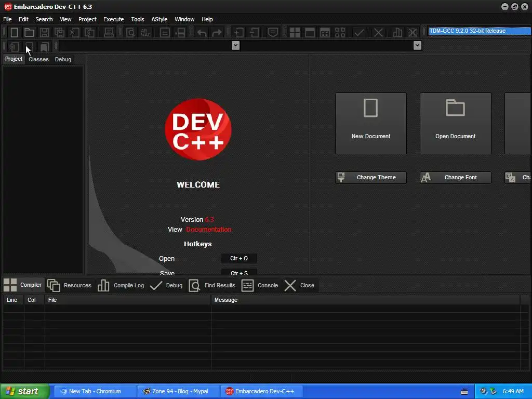Switch to New Tab - Chromium taskbar item
The image size is (532, 399).
point(95,391)
